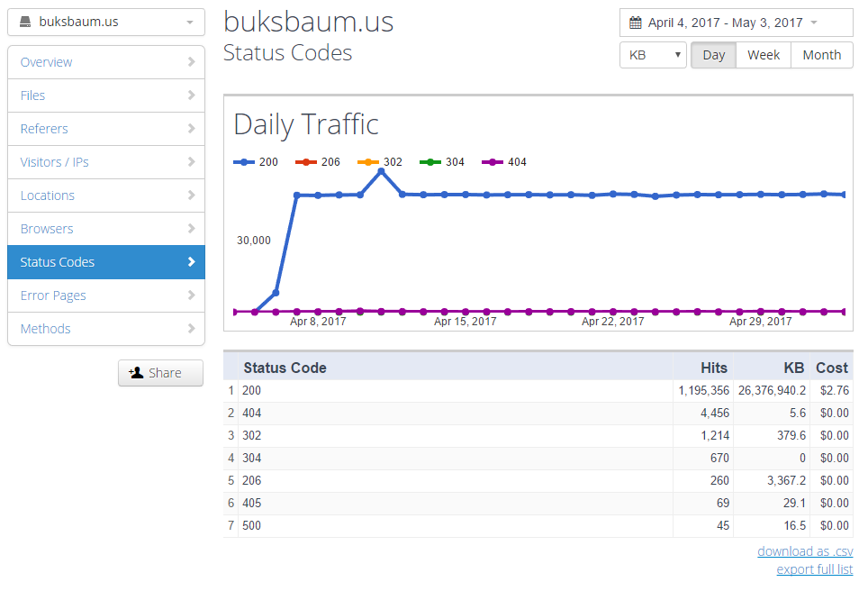868x591 pixels.
Task: Click the chevron arrow beside Locations
Action: 191,195
